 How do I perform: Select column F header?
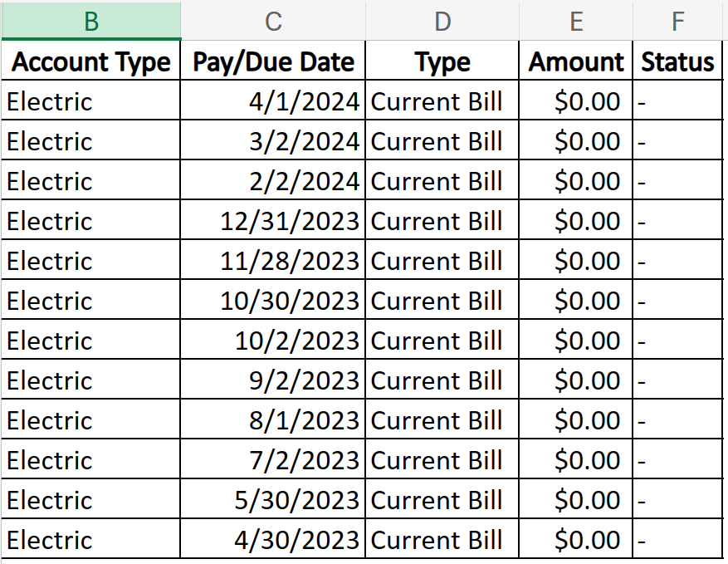pyautogui.click(x=677, y=21)
